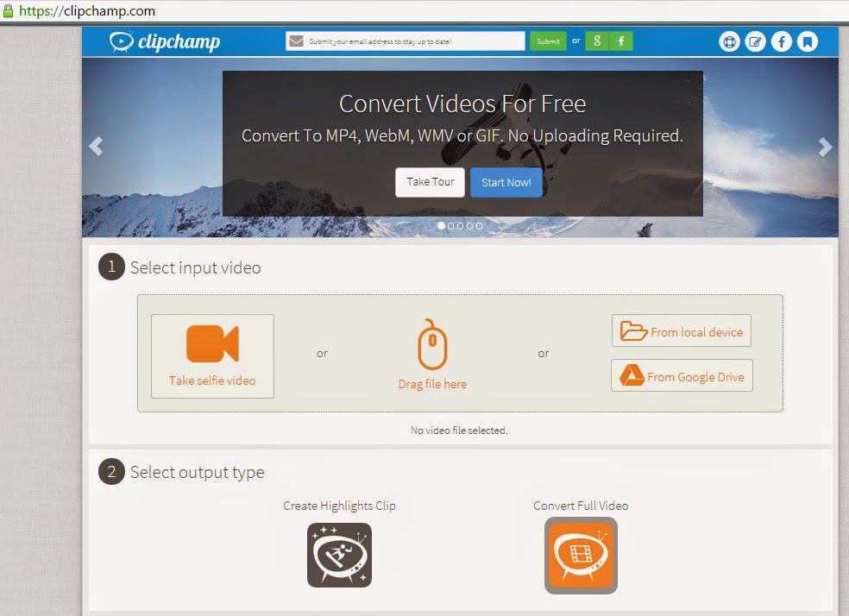The width and height of the screenshot is (849, 616).
Task: Submit your email address
Action: [x=548, y=41]
